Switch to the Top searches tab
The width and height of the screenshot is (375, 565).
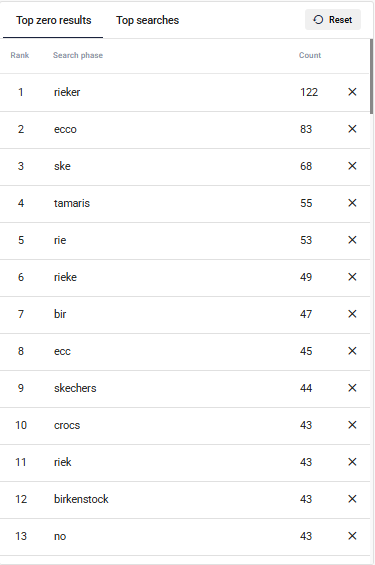point(147,20)
